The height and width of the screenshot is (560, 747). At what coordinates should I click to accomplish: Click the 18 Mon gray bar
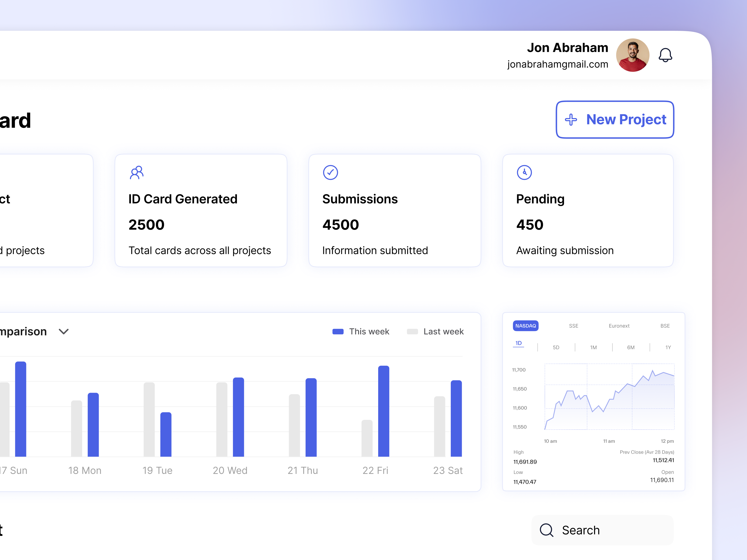pyautogui.click(x=77, y=429)
